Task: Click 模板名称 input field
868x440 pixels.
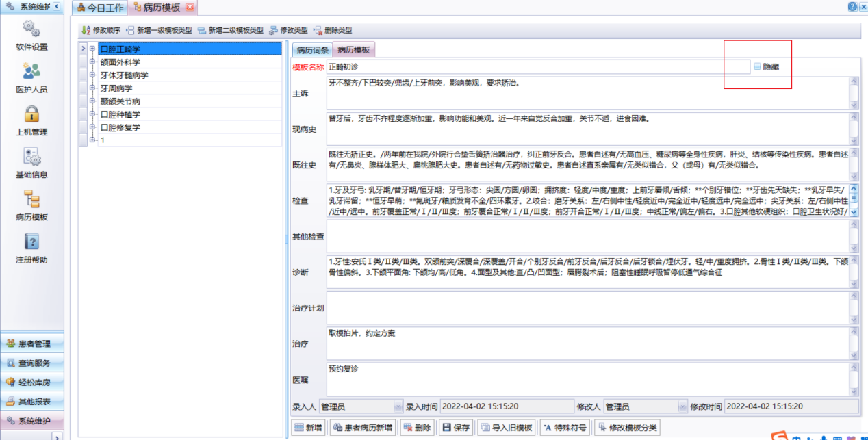Action: (538, 67)
